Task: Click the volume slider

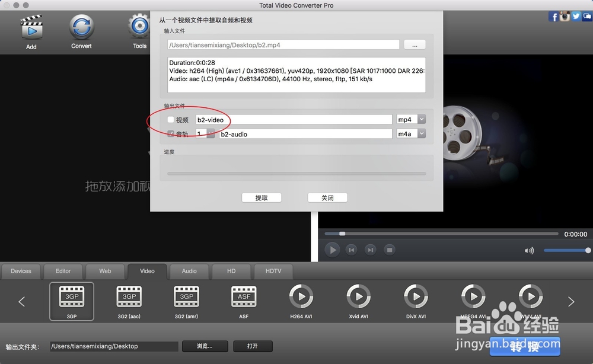Action: (x=567, y=250)
